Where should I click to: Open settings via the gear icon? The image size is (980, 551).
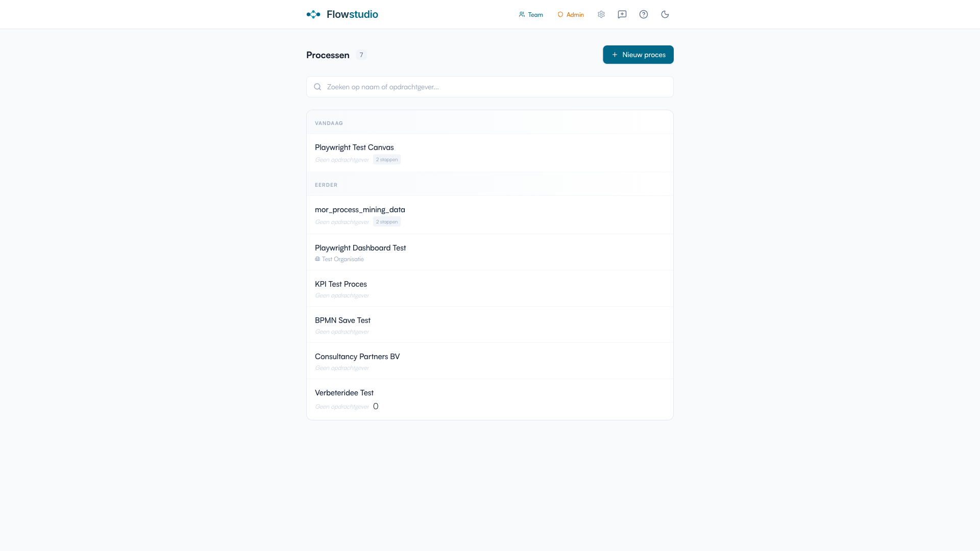(601, 14)
